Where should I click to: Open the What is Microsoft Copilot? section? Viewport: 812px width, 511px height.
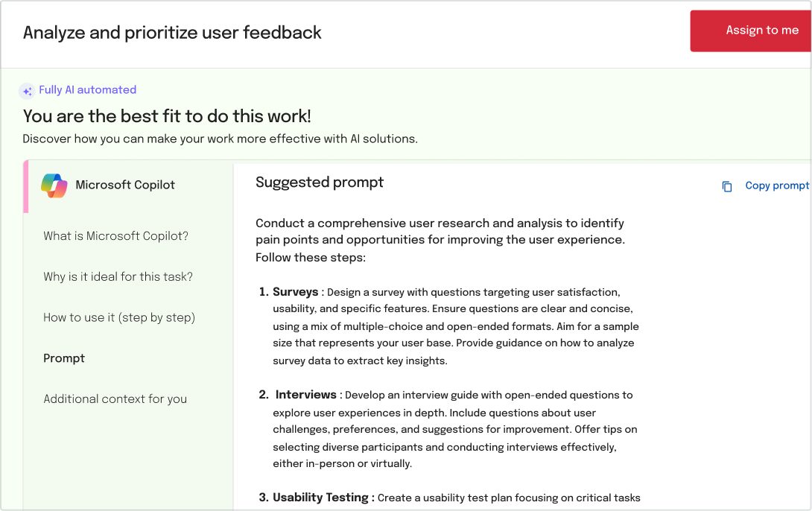[116, 236]
